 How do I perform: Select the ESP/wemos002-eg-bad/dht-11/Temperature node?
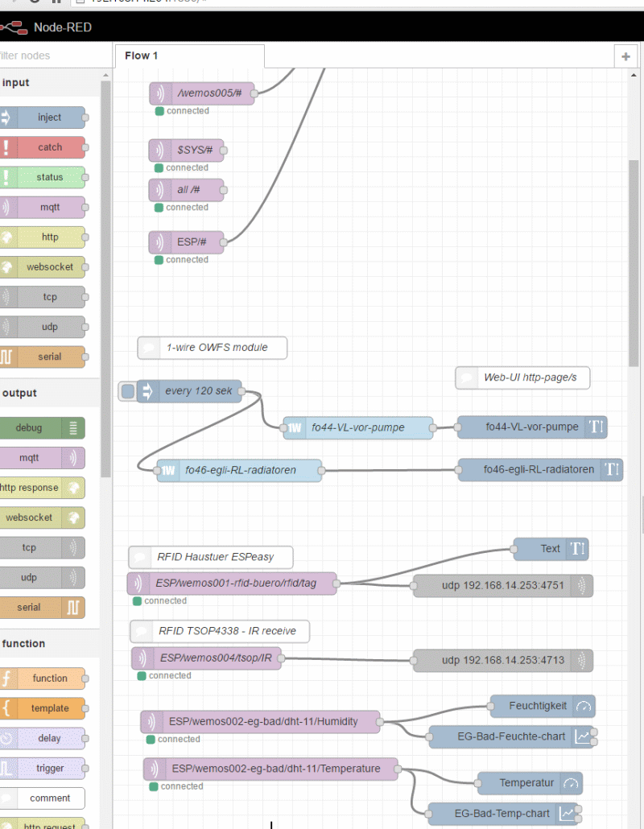270,769
